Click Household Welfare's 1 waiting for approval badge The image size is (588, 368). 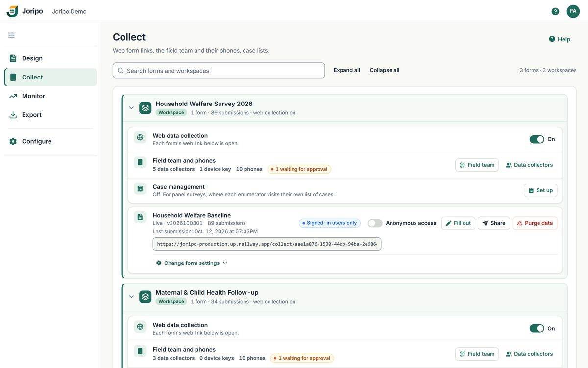click(x=299, y=169)
